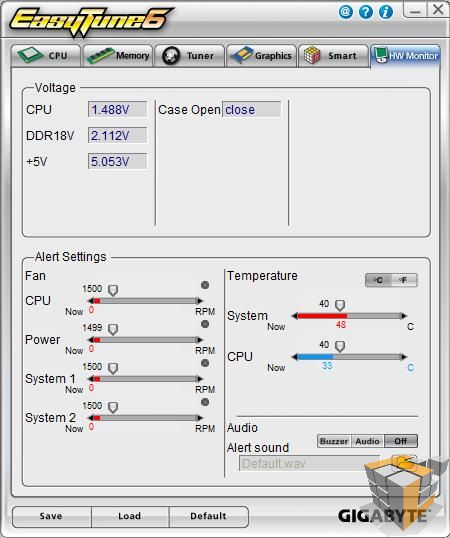Select Audio alert sound mode
The image size is (450, 538).
tap(367, 441)
